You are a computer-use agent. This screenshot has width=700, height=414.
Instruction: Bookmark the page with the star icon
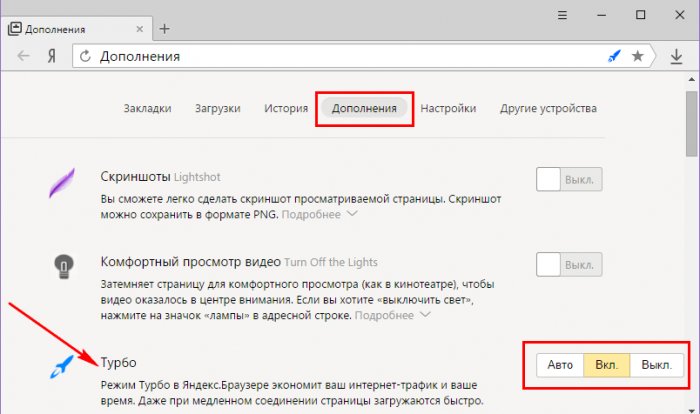coord(638,56)
